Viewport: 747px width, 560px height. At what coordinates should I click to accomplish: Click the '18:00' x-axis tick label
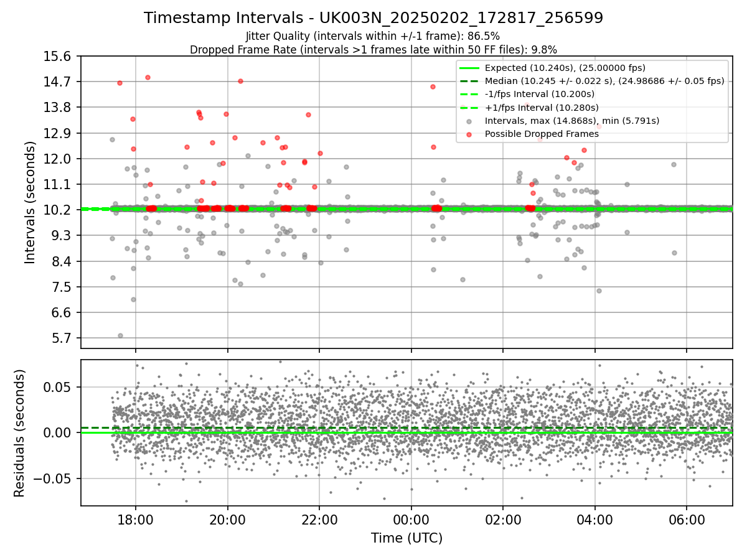pos(136,520)
